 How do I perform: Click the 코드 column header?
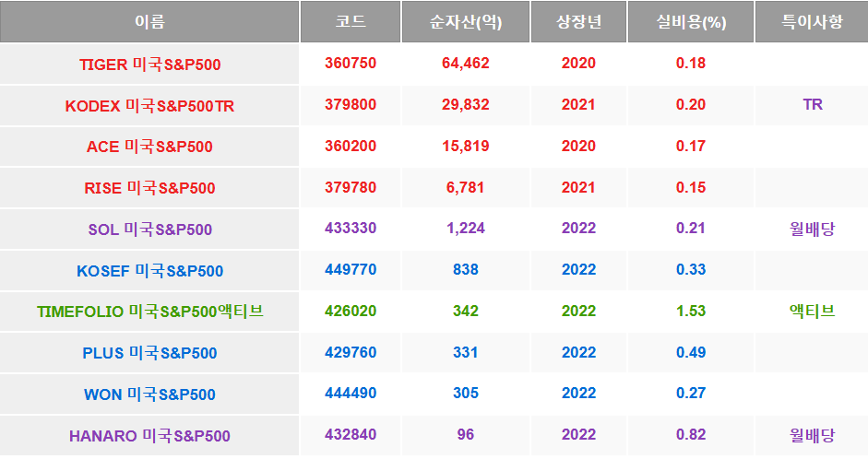[x=351, y=21]
